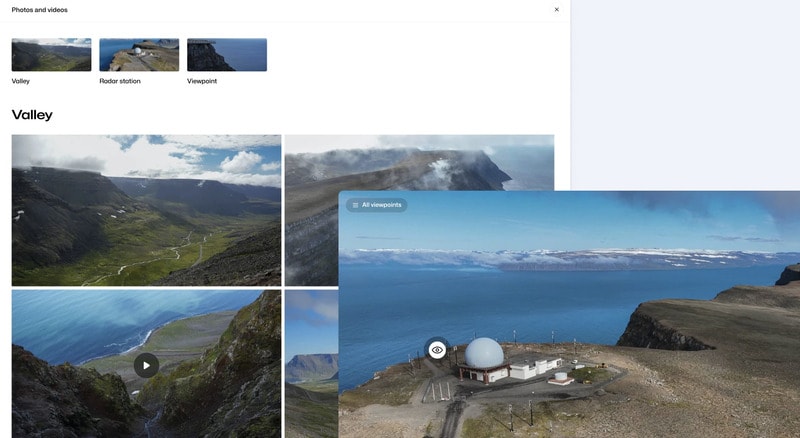Open the partially hidden mountain photo

click(311, 365)
